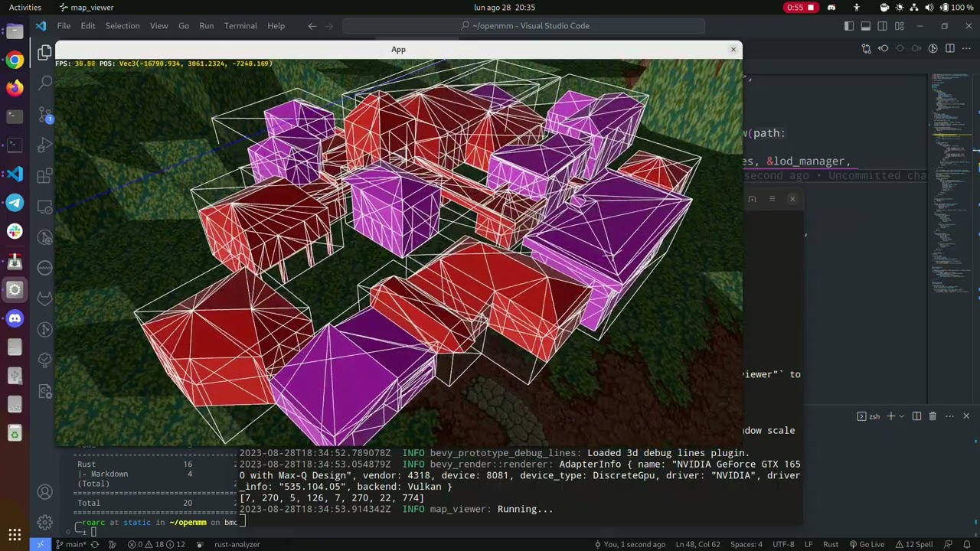Open the Edit menu

pyautogui.click(x=88, y=26)
